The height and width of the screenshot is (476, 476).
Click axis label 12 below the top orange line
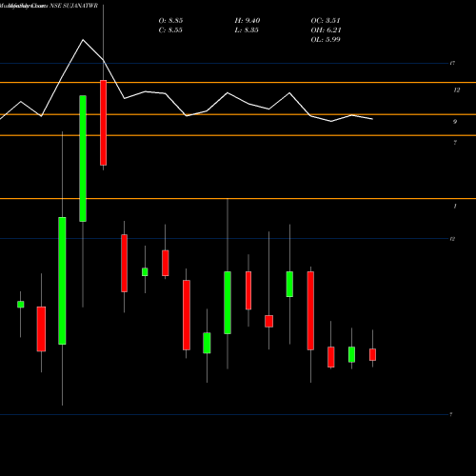coord(456,90)
